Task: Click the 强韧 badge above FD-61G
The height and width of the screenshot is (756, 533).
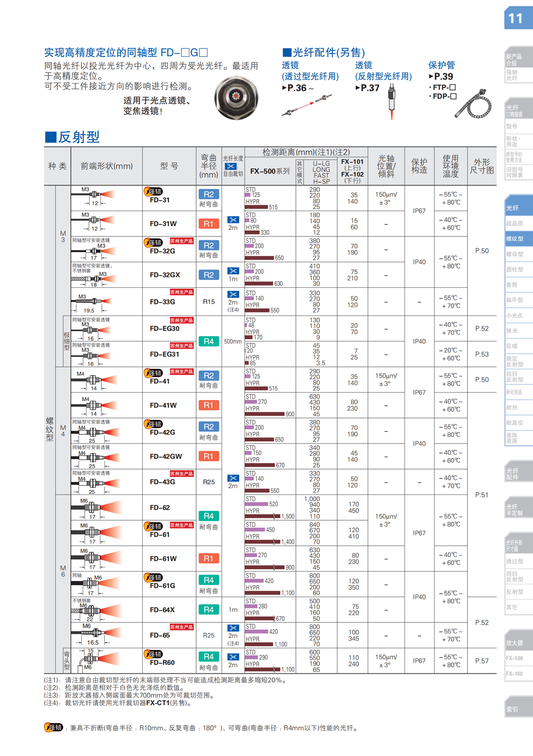Action: 154,577
